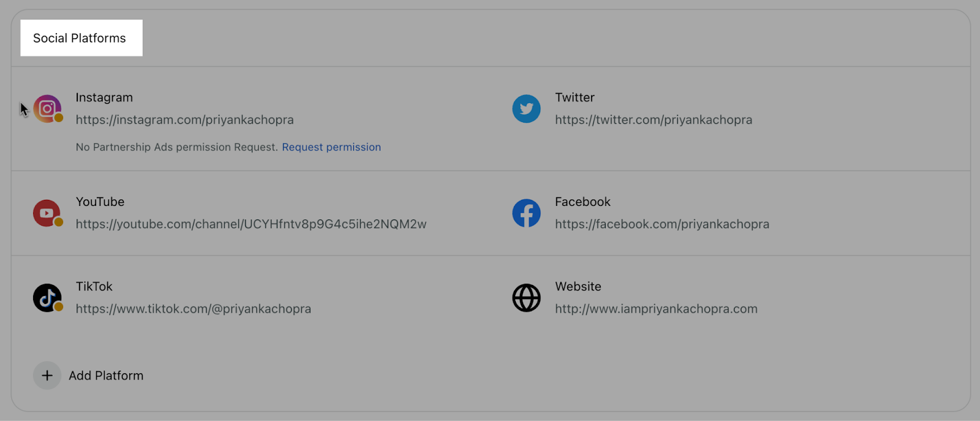The height and width of the screenshot is (421, 980).
Task: Click the TikTok logo icon
Action: pos(47,298)
